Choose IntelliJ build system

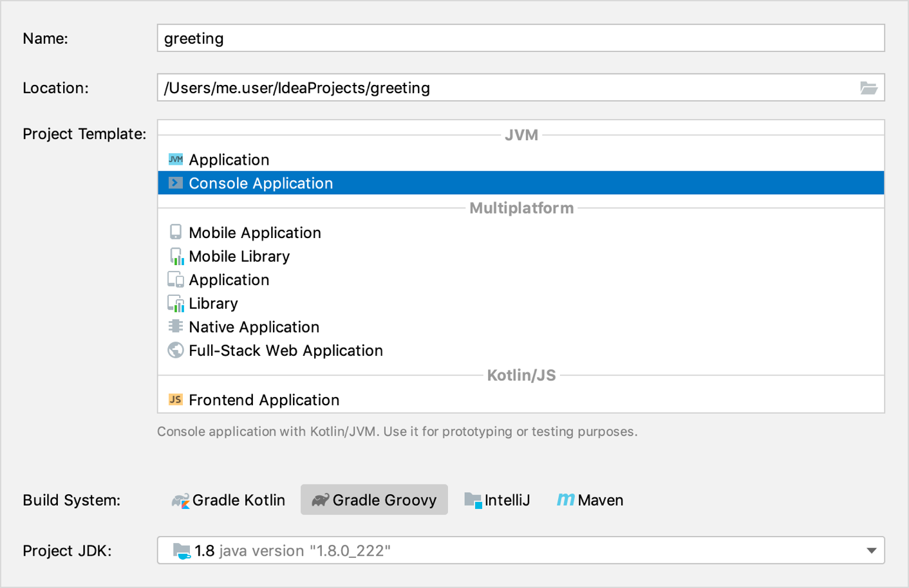[x=497, y=500]
